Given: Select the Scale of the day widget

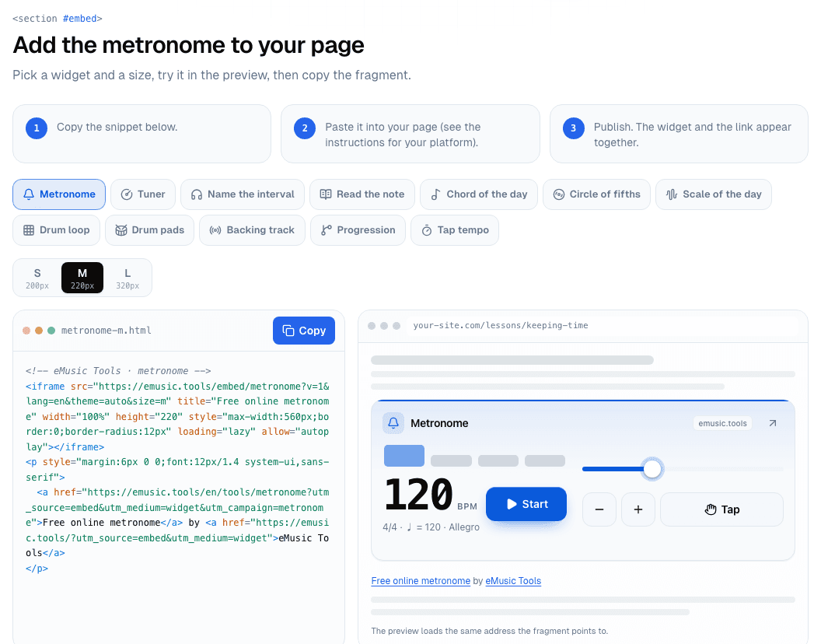Looking at the screenshot, I should pos(713,194).
